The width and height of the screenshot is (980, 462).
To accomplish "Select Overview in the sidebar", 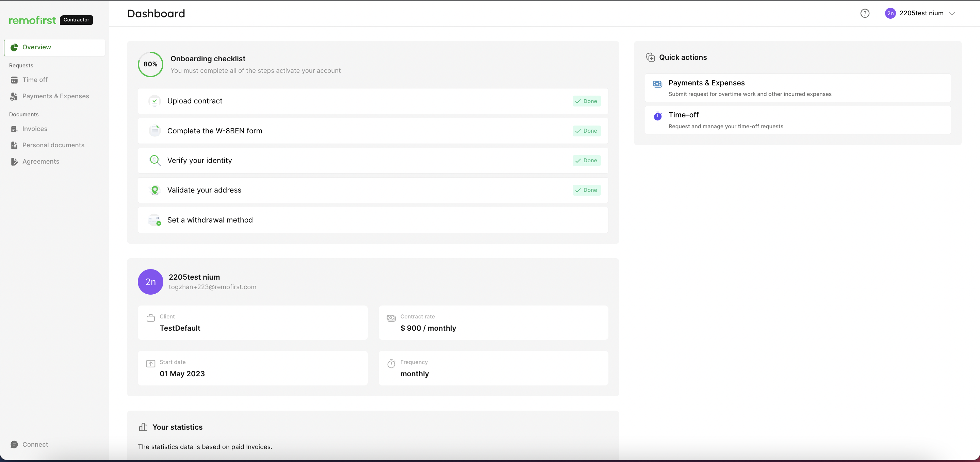I will 55,47.
